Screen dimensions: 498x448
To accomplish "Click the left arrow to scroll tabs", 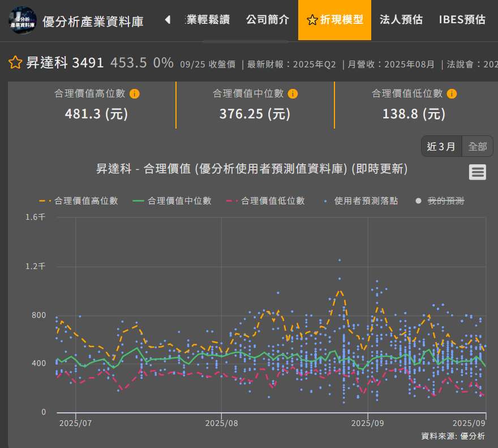I will (168, 20).
